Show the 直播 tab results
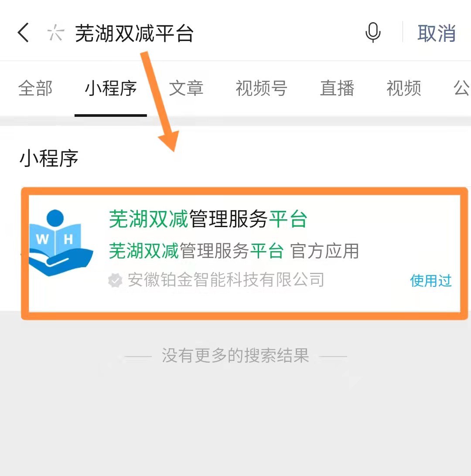The height and width of the screenshot is (476, 471). [337, 88]
